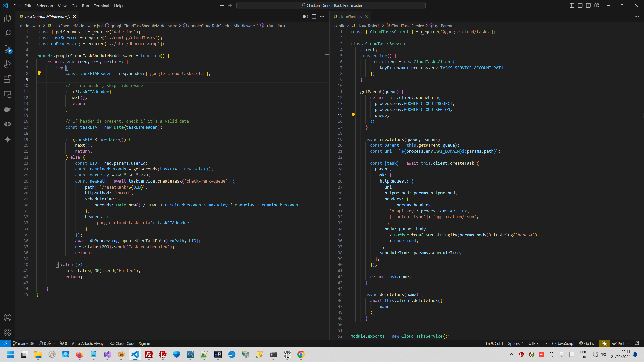
Task: Open Source Control with 10 pending changes
Action: tap(8, 49)
